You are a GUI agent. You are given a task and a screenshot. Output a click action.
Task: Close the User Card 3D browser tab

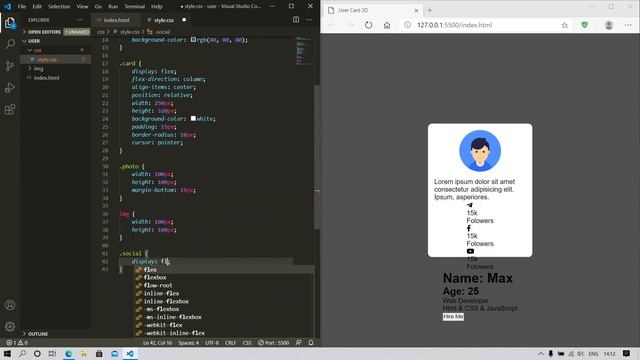pos(416,11)
